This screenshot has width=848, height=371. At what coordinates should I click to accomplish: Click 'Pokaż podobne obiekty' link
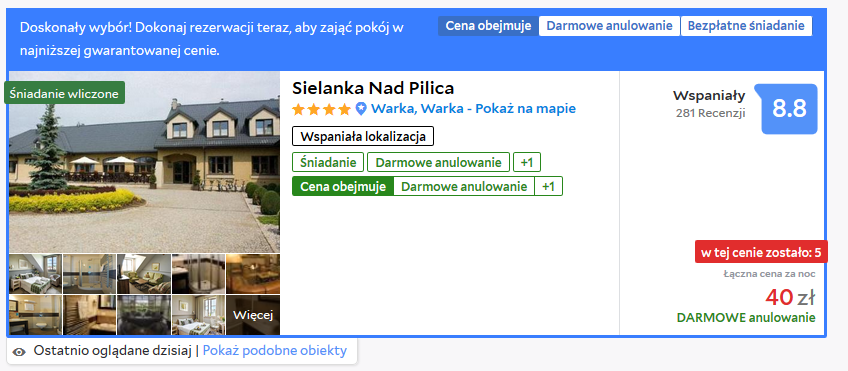coord(275,350)
